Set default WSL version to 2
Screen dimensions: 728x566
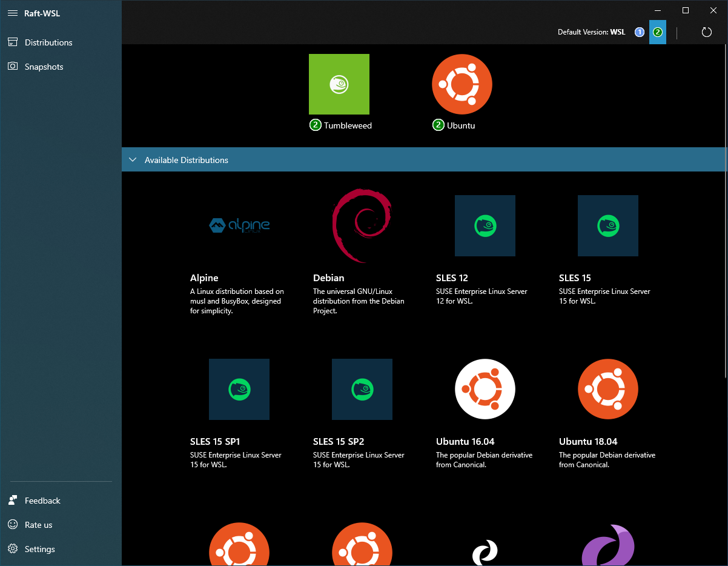pyautogui.click(x=658, y=32)
